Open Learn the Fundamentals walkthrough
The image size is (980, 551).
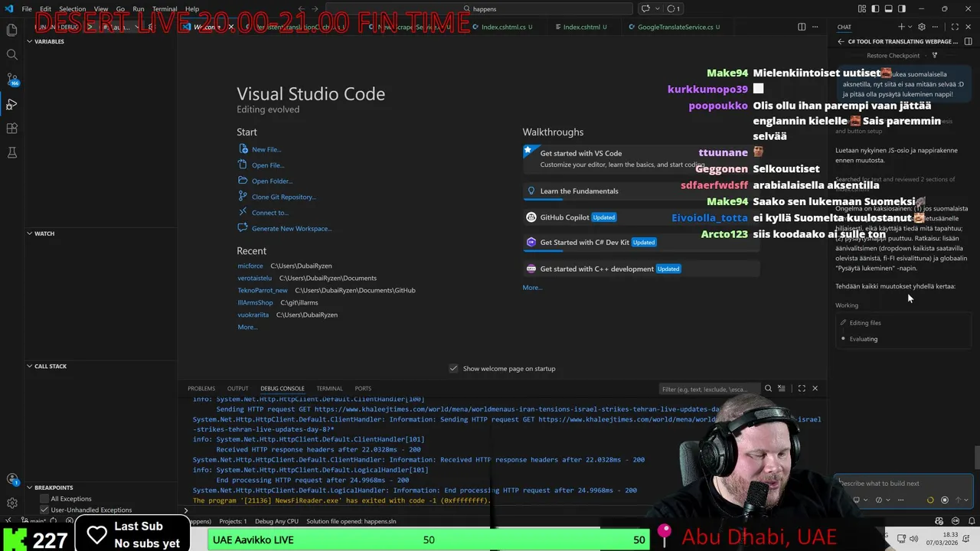(641, 191)
